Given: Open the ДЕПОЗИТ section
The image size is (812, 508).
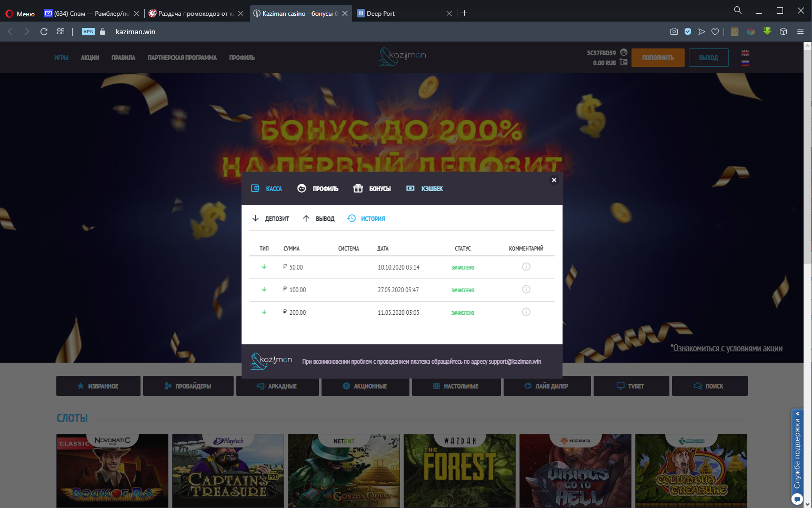Looking at the screenshot, I should click(x=270, y=218).
